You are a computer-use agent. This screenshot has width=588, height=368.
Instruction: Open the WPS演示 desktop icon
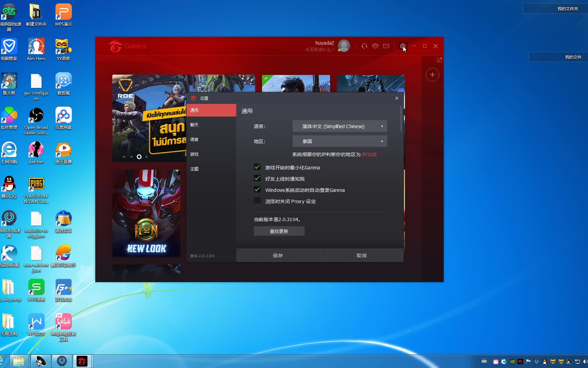[63, 15]
